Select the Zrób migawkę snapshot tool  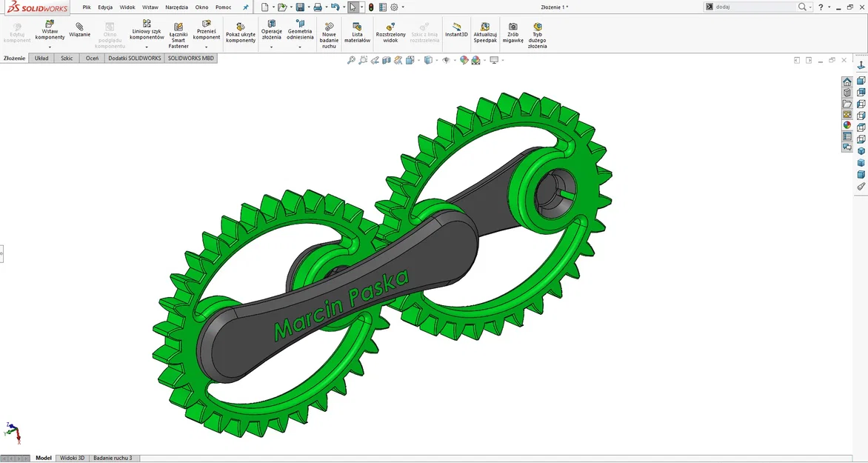point(513,33)
